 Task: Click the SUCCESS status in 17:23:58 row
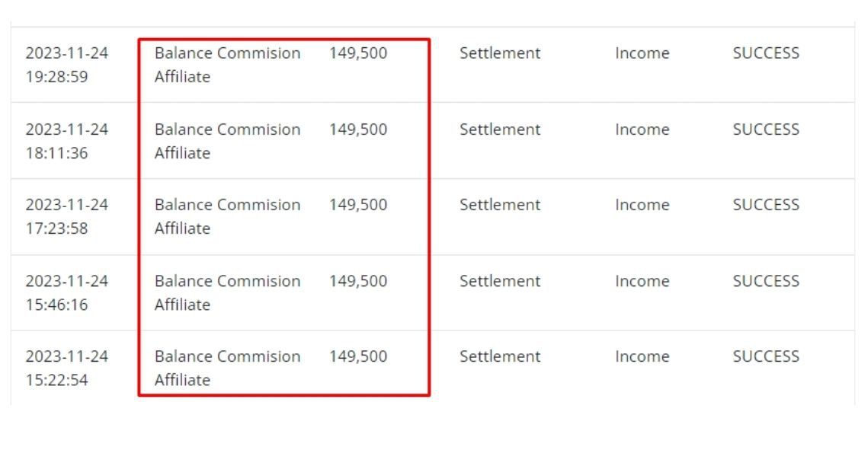coord(766,205)
